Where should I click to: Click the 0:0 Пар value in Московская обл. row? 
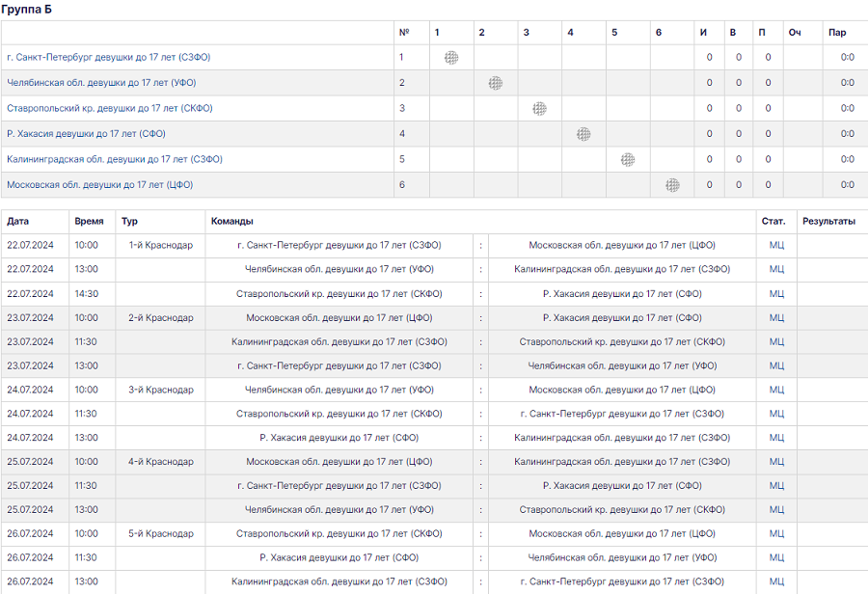[847, 184]
